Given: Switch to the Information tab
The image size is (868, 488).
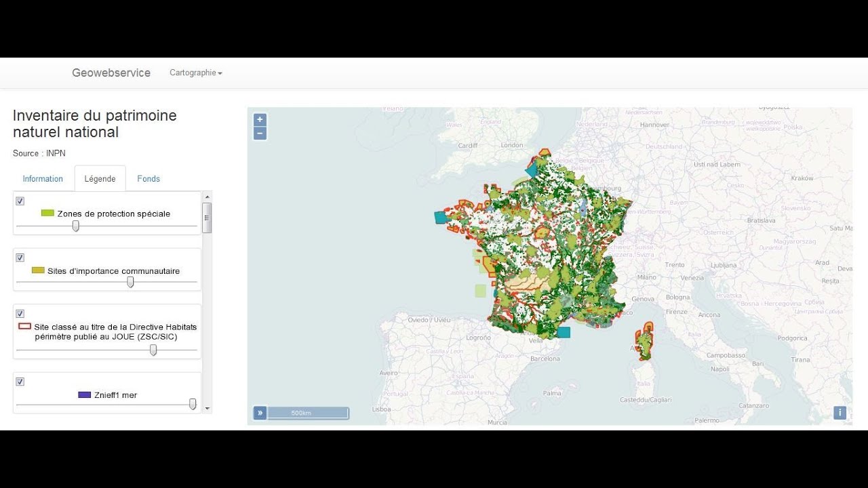Looking at the screenshot, I should click(x=43, y=179).
